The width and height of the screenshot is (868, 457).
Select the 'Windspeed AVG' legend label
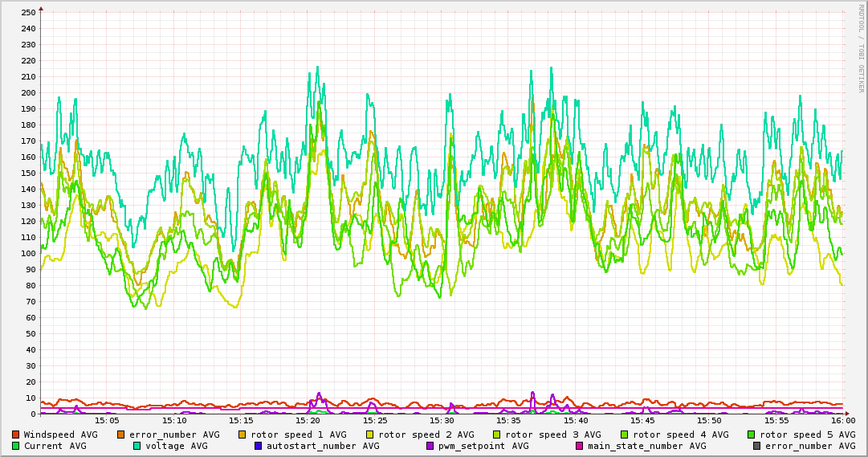pos(61,435)
